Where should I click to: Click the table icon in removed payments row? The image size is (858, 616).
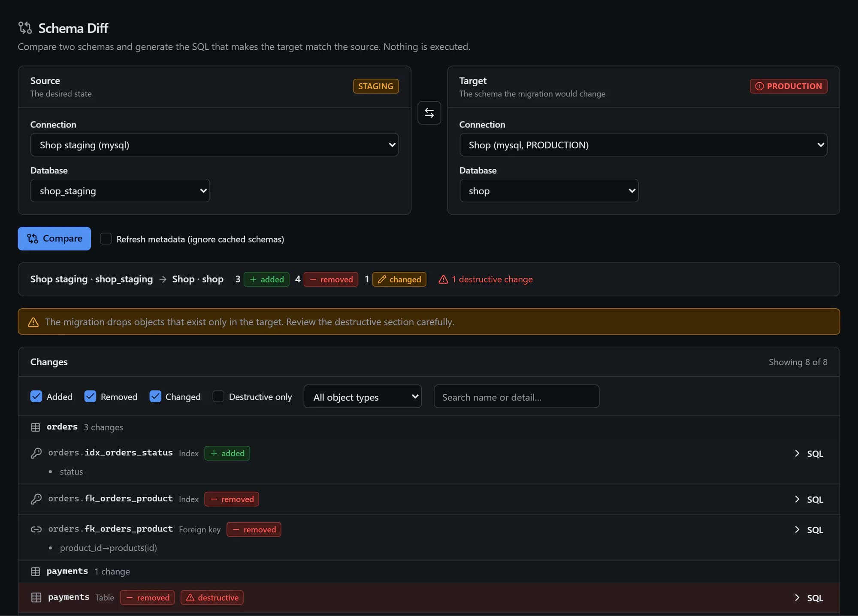tap(36, 598)
